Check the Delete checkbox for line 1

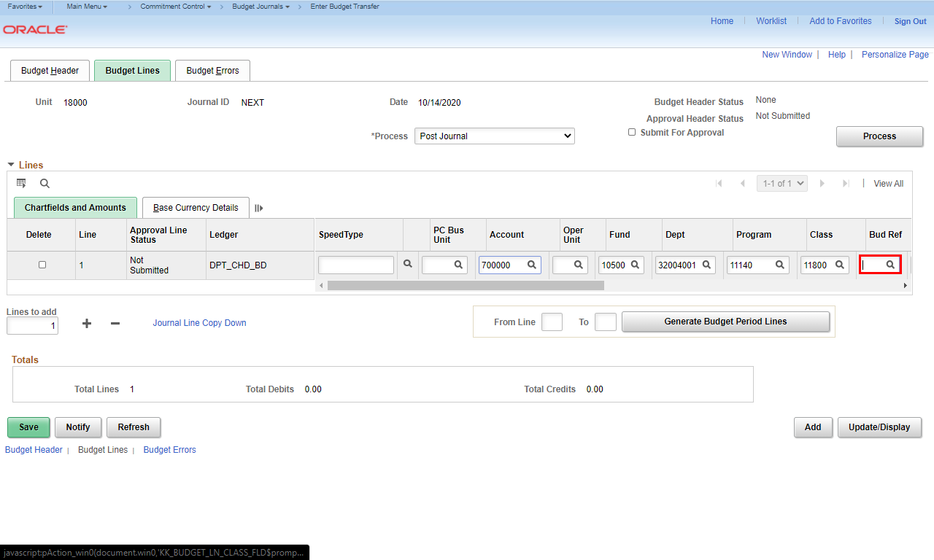pos(42,265)
